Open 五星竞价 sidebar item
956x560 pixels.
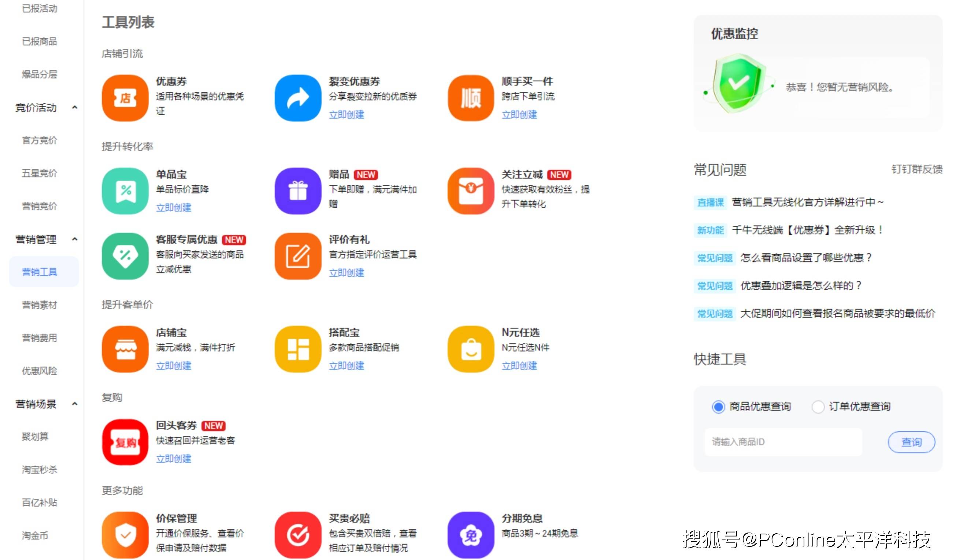pos(40,173)
